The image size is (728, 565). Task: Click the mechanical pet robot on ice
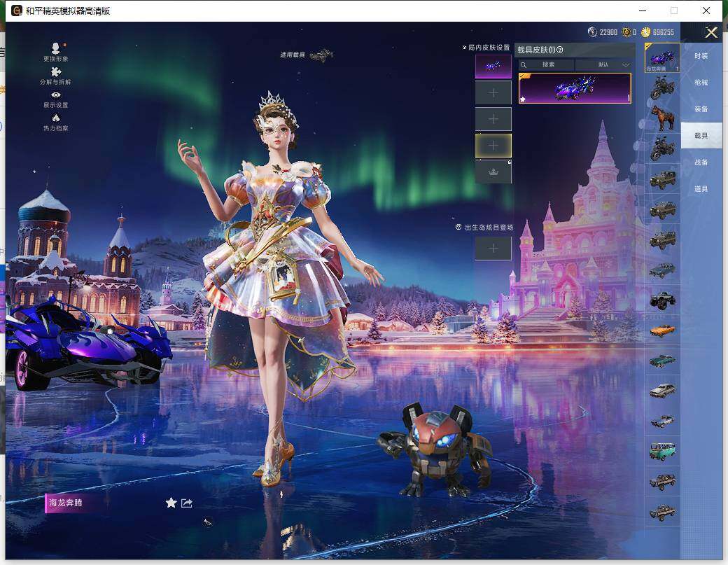435,449
